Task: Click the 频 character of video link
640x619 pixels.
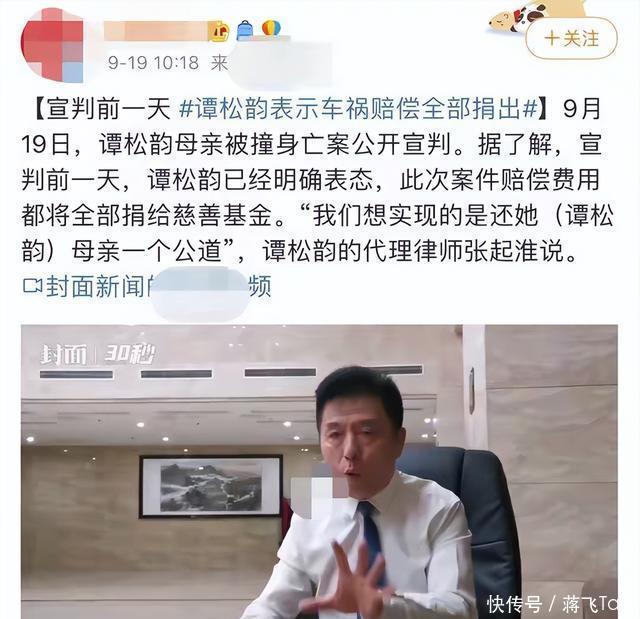Action: (x=260, y=286)
